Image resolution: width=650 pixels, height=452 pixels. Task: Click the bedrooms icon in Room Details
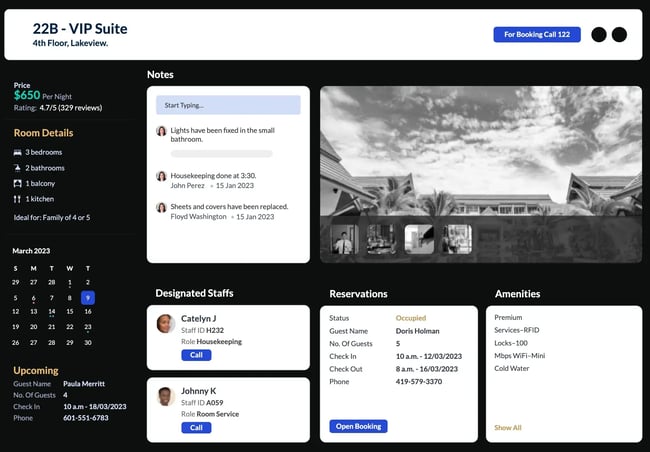[17, 152]
